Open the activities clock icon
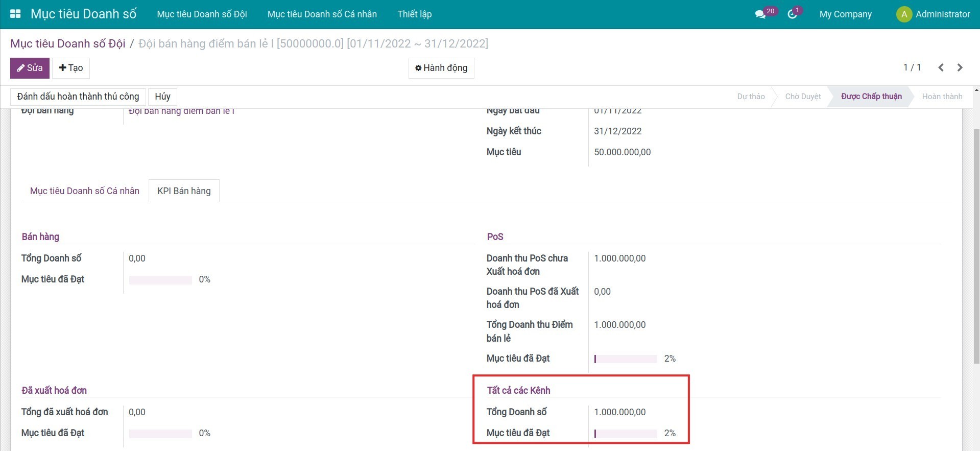The image size is (980, 451). point(792,14)
